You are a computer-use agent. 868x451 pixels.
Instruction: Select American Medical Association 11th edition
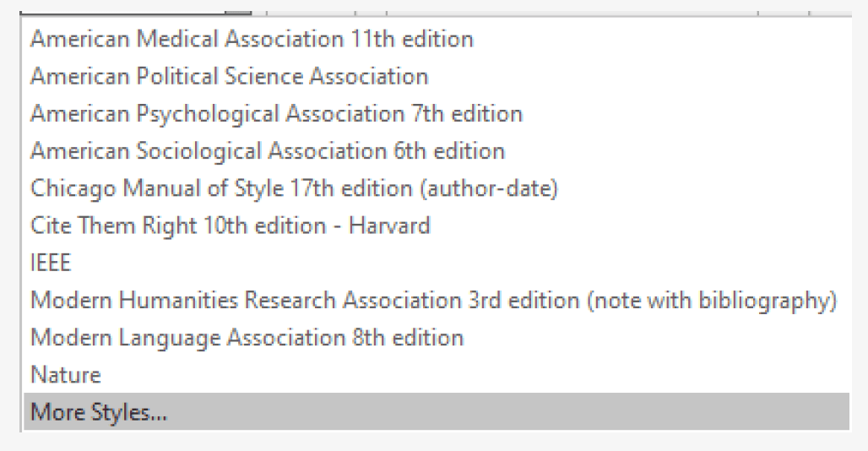pos(252,39)
